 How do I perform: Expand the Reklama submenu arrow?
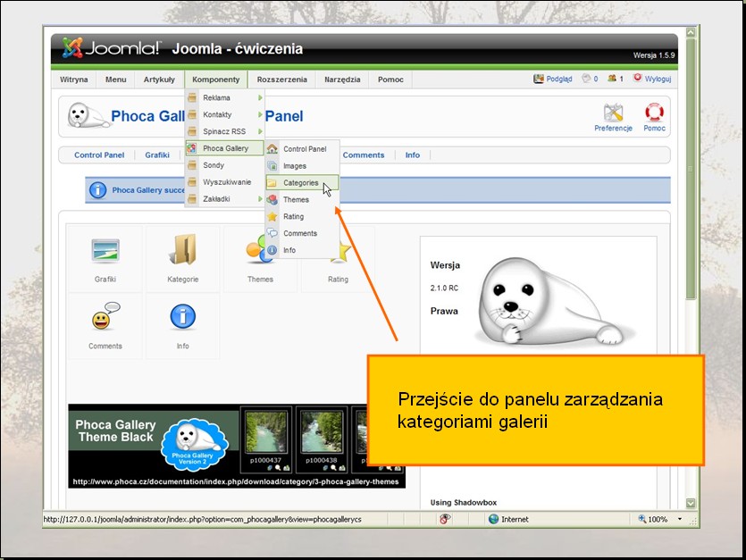coord(260,97)
